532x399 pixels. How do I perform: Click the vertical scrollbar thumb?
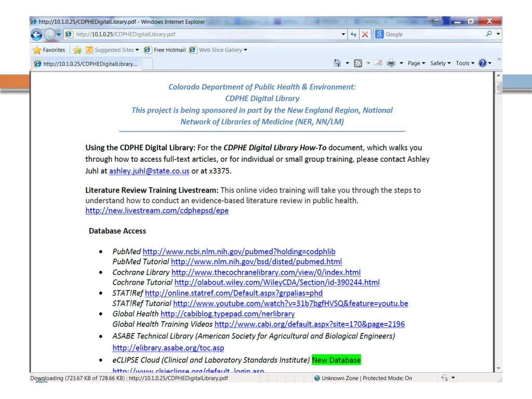(498, 87)
